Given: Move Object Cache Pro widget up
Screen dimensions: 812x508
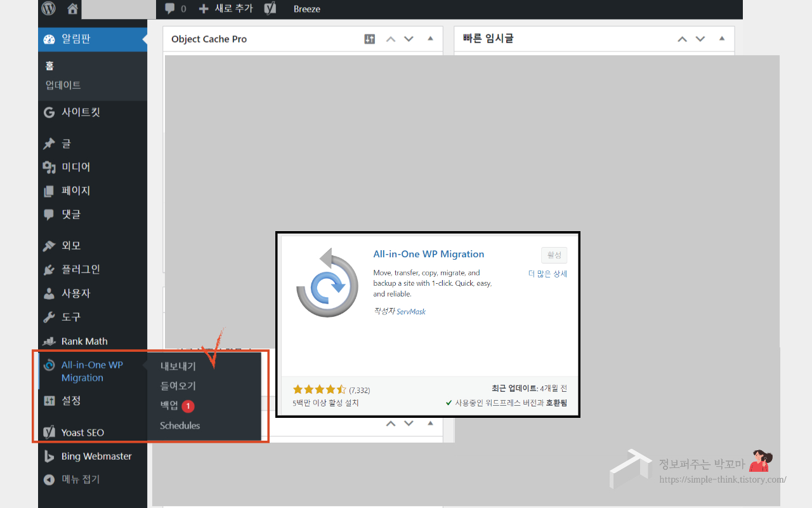Looking at the screenshot, I should coord(391,39).
